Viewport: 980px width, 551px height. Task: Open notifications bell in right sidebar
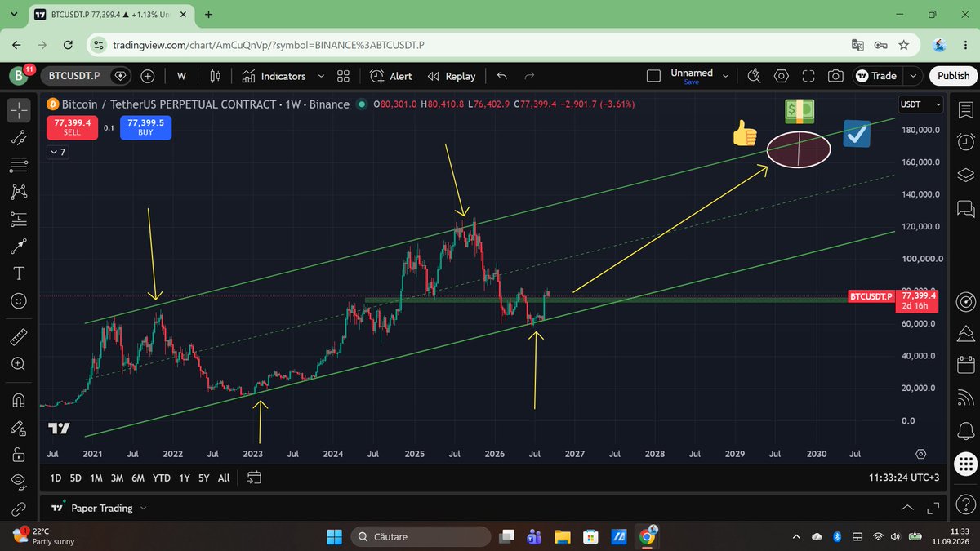964,430
